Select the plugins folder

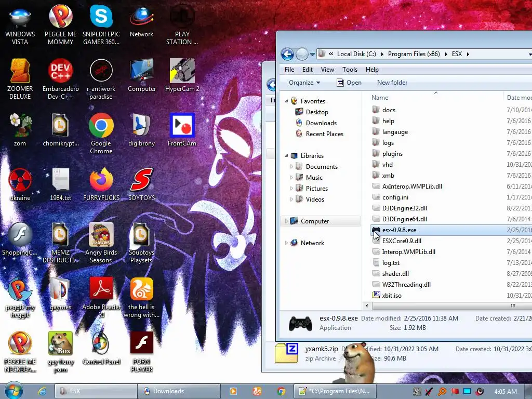(x=387, y=154)
